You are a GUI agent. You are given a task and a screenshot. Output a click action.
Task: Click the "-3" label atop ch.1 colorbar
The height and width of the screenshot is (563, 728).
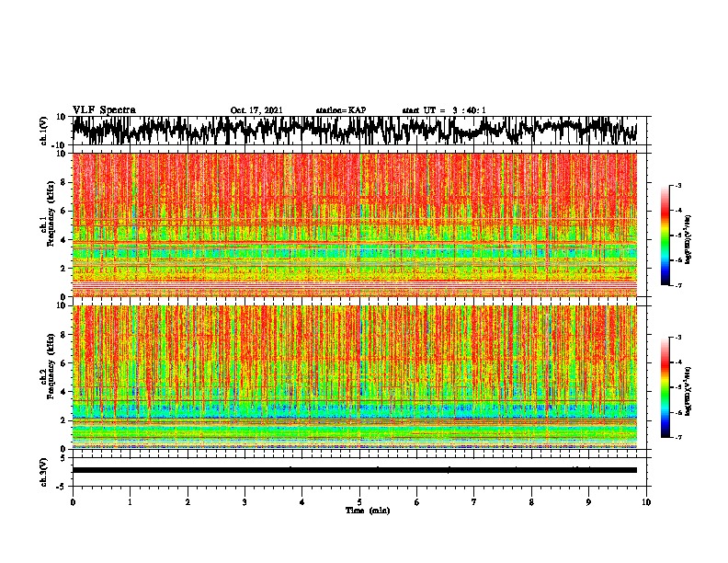(x=678, y=185)
